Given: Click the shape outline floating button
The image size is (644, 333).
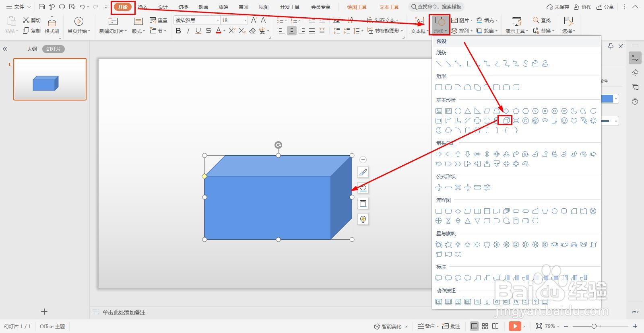Looking at the screenshot, I should coord(363,203).
